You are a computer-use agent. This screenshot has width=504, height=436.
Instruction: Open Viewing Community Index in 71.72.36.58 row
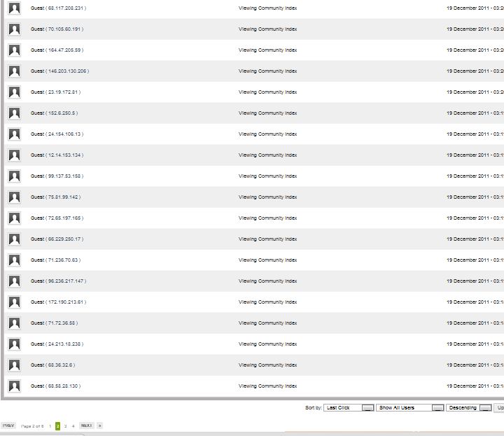[x=267, y=323]
